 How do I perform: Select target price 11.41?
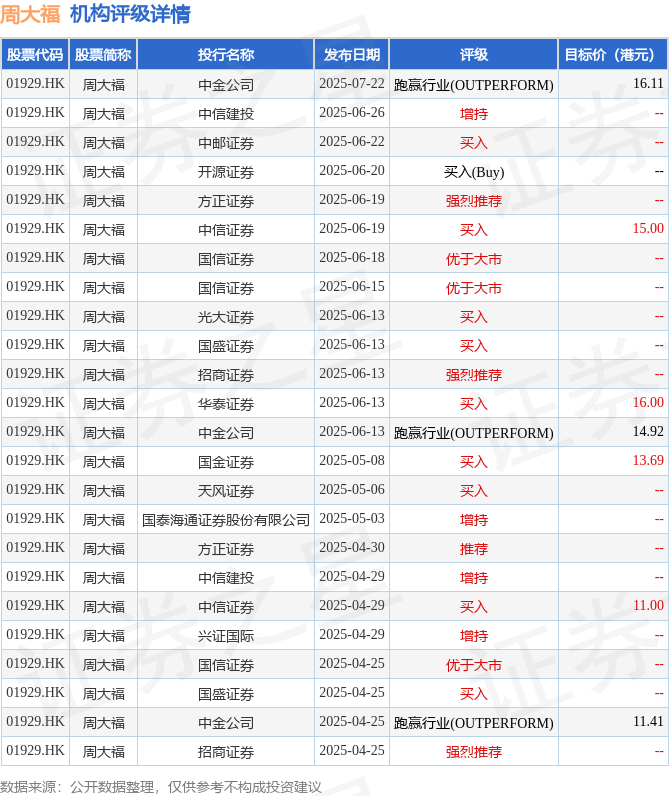coord(648,721)
